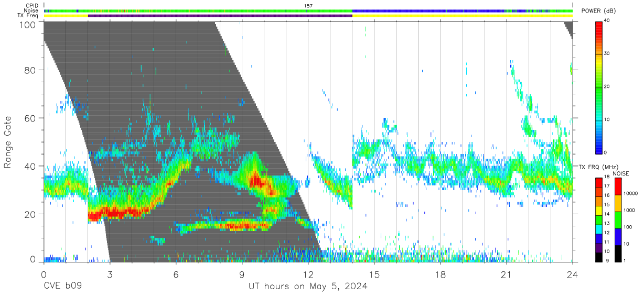
Task: Click the "1000" label on NOISE scale
Action: (629, 211)
